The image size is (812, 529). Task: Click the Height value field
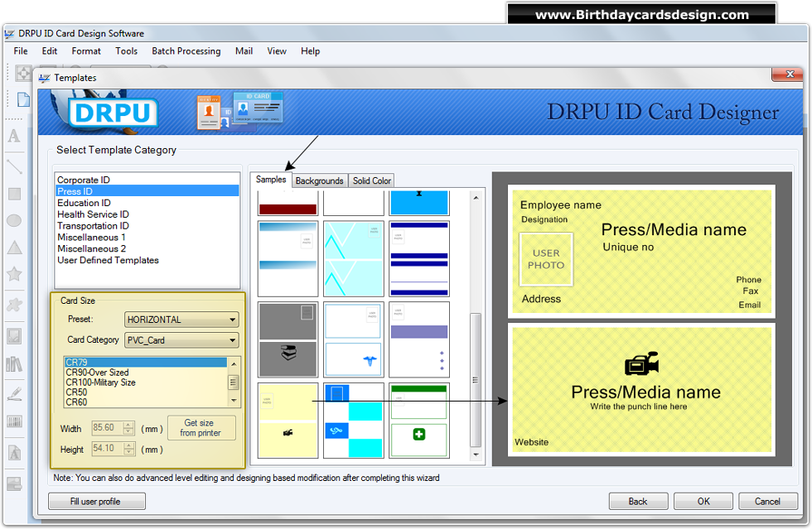107,448
